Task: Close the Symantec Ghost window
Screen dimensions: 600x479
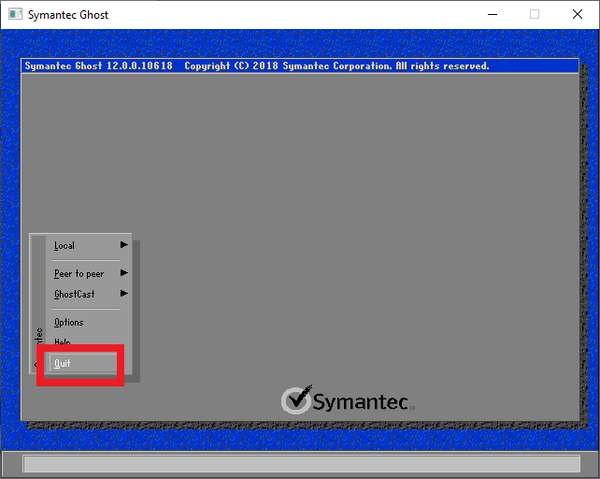Action: [577, 15]
